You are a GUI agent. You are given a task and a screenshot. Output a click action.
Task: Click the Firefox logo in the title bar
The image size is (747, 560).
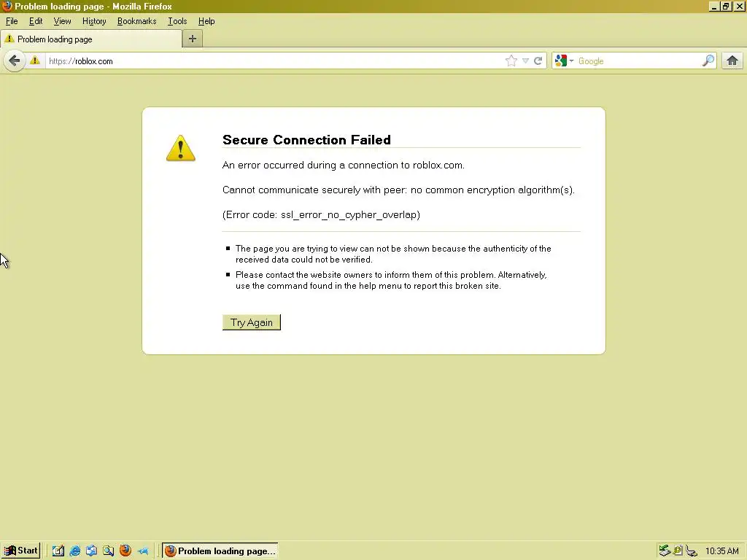click(x=7, y=6)
